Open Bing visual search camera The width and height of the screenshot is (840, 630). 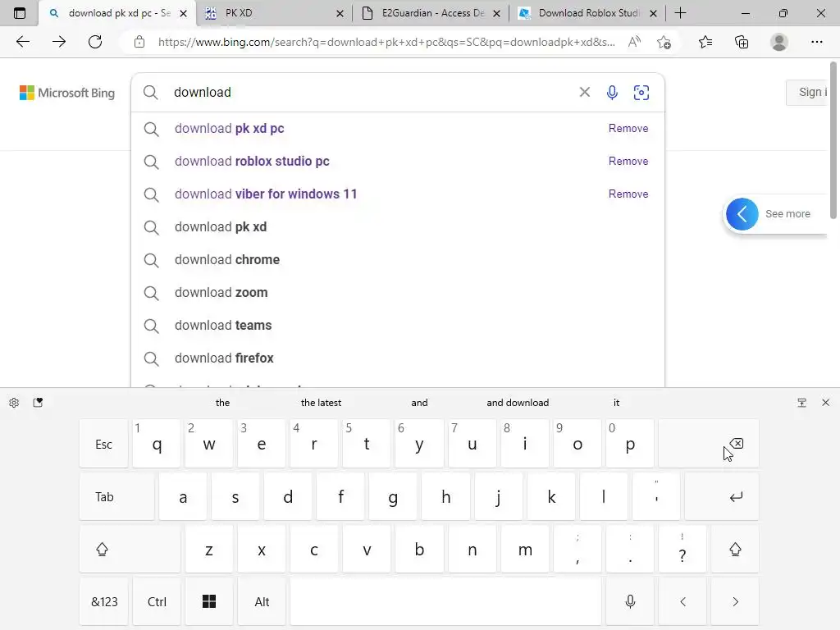tap(641, 92)
